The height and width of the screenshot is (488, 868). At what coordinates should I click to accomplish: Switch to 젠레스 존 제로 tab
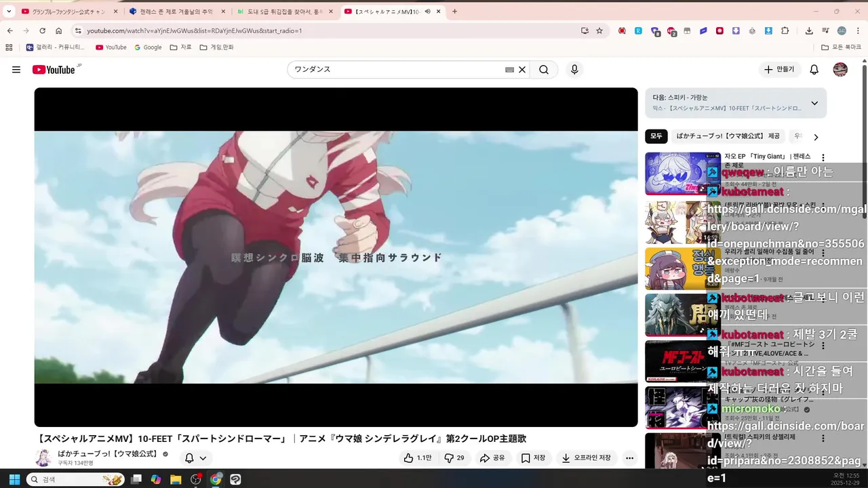tap(176, 12)
